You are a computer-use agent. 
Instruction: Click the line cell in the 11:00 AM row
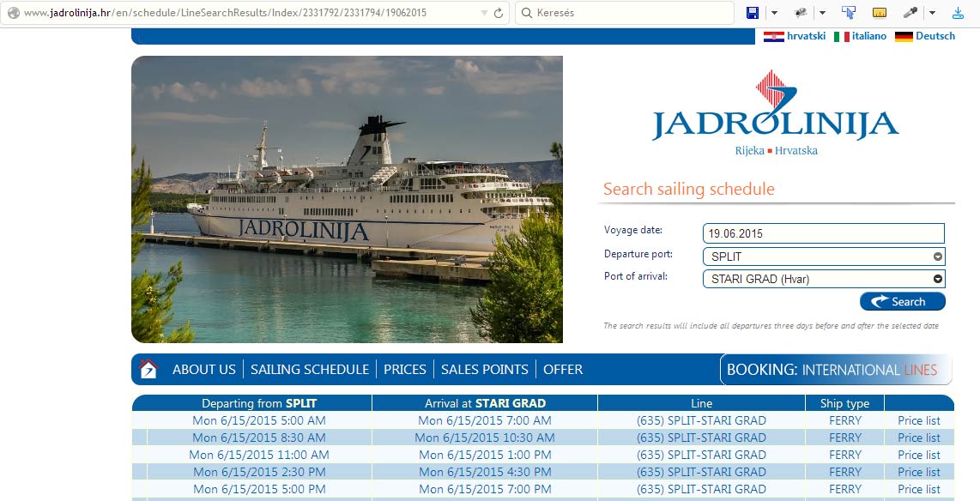[701, 455]
